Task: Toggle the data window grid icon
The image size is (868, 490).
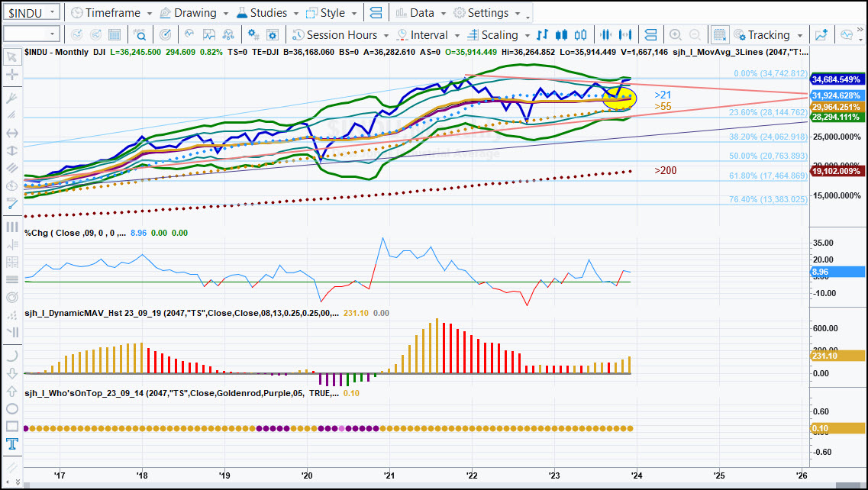Action: (x=720, y=35)
